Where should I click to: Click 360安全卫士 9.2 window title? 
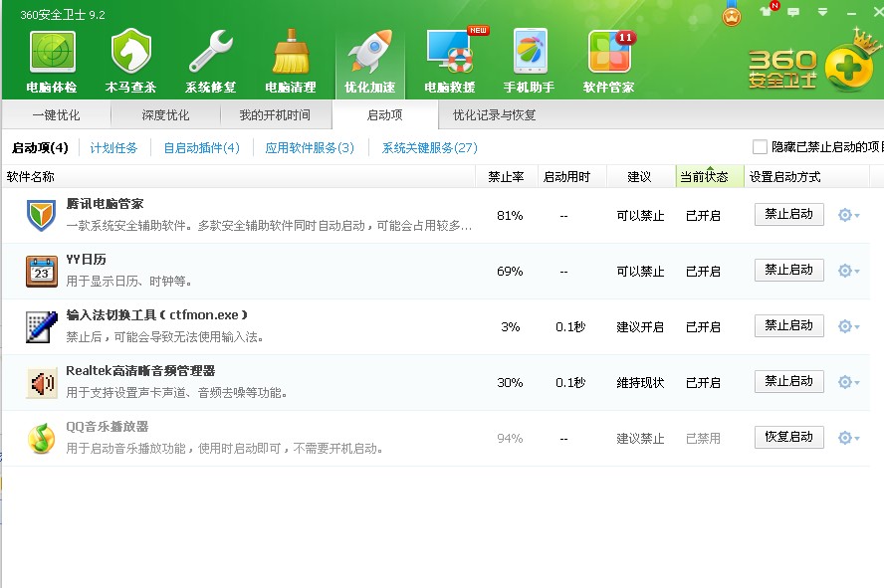tap(63, 15)
